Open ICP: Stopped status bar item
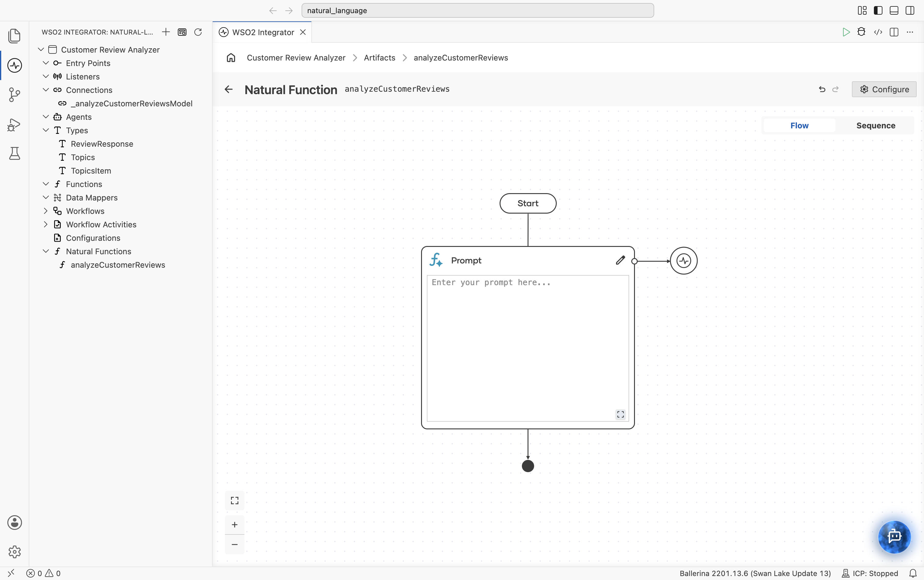 coord(870,573)
